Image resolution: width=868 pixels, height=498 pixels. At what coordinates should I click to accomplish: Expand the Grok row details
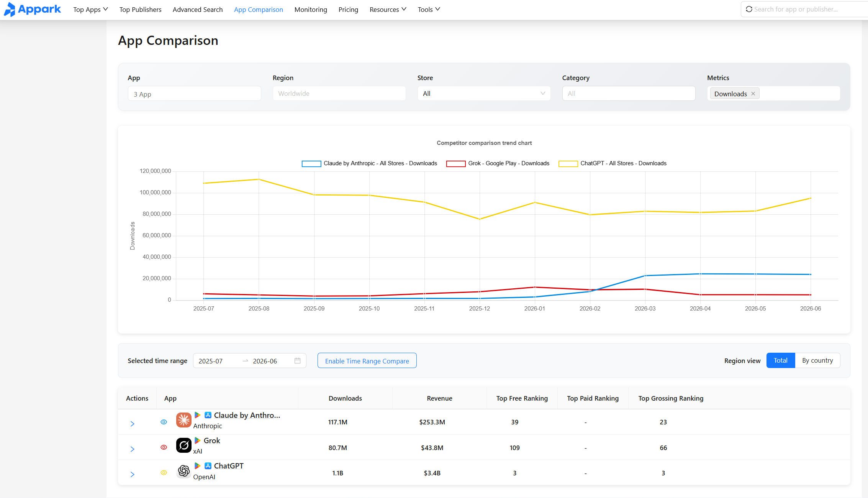pos(132,449)
